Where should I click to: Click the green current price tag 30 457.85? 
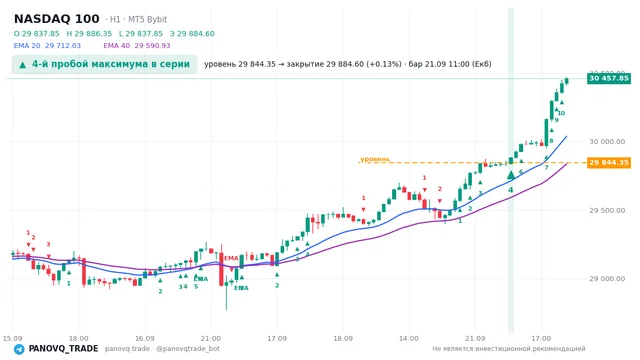pyautogui.click(x=609, y=78)
